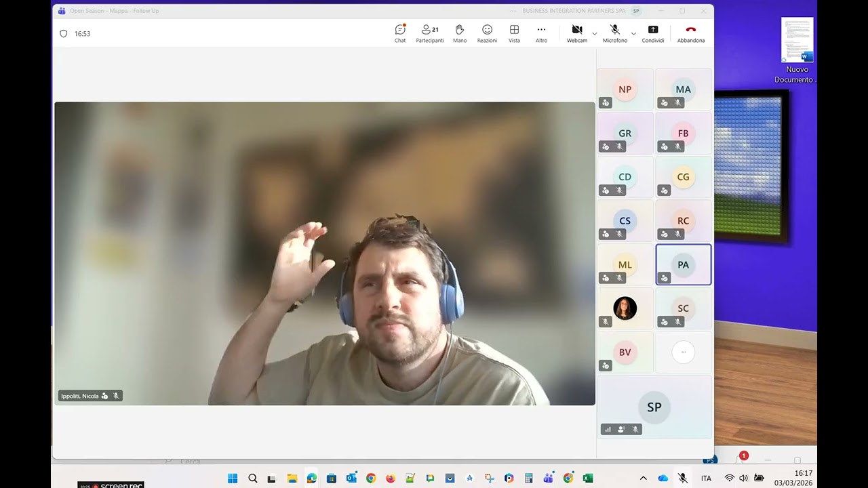Expand Microfono options dropdown arrow
This screenshot has height=488, width=868.
pyautogui.click(x=633, y=33)
